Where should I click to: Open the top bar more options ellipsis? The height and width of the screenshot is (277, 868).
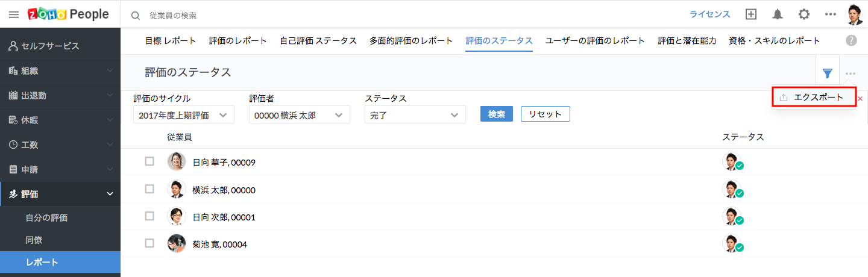[x=831, y=15]
